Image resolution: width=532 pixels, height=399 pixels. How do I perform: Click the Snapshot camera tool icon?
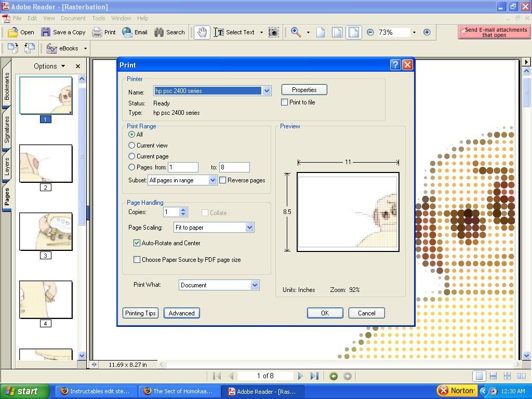click(273, 33)
